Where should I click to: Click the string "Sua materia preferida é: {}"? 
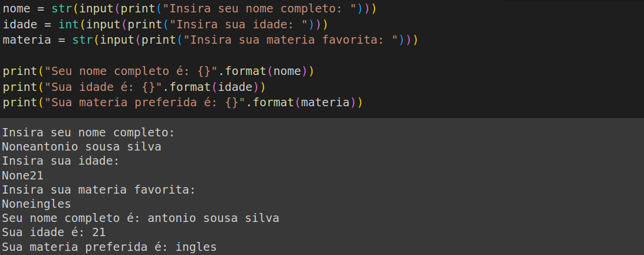[144, 102]
